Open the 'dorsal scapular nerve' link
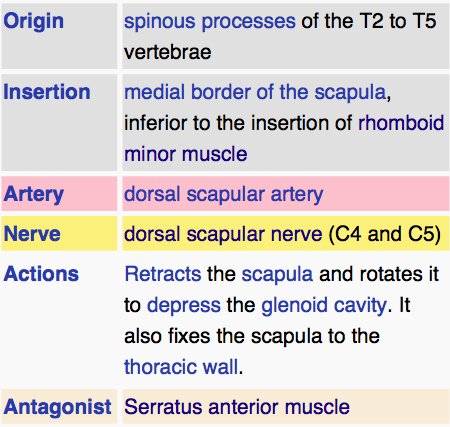This screenshot has height=427, width=450. [x=223, y=234]
